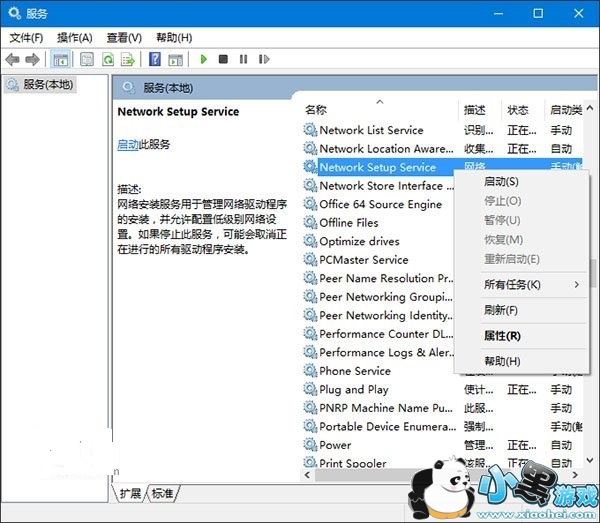The image size is (600, 523).
Task: Toggle the console tree pane toolbar icon
Action: click(x=60, y=60)
